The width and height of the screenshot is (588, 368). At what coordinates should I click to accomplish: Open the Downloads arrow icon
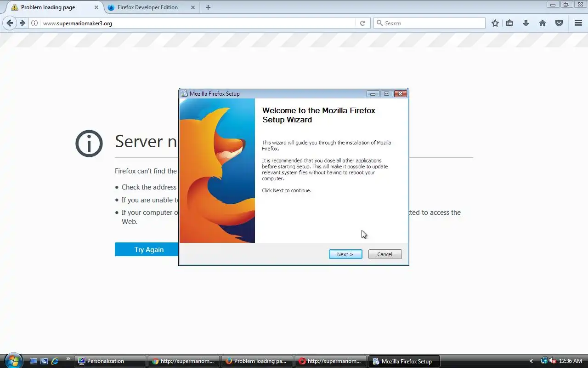pyautogui.click(x=526, y=23)
